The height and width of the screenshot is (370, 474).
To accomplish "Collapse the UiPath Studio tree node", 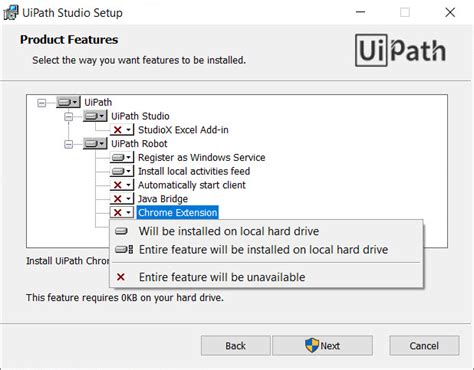I will [x=68, y=116].
